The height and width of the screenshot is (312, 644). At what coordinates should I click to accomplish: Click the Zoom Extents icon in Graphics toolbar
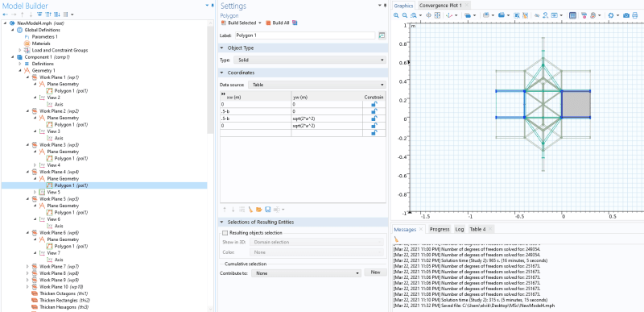[437, 15]
